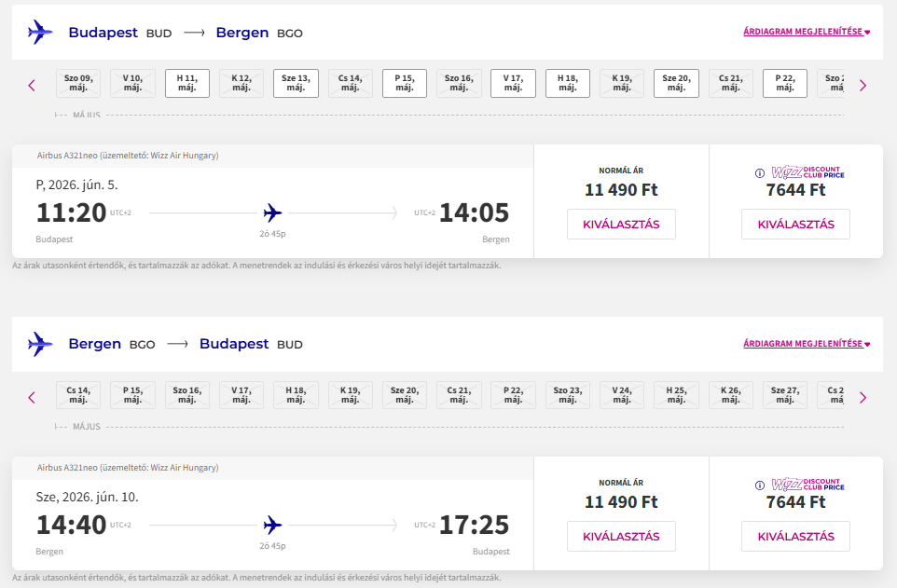
Task: Click the airplane icon beside Budapest → Bergen heading
Action: (40, 33)
